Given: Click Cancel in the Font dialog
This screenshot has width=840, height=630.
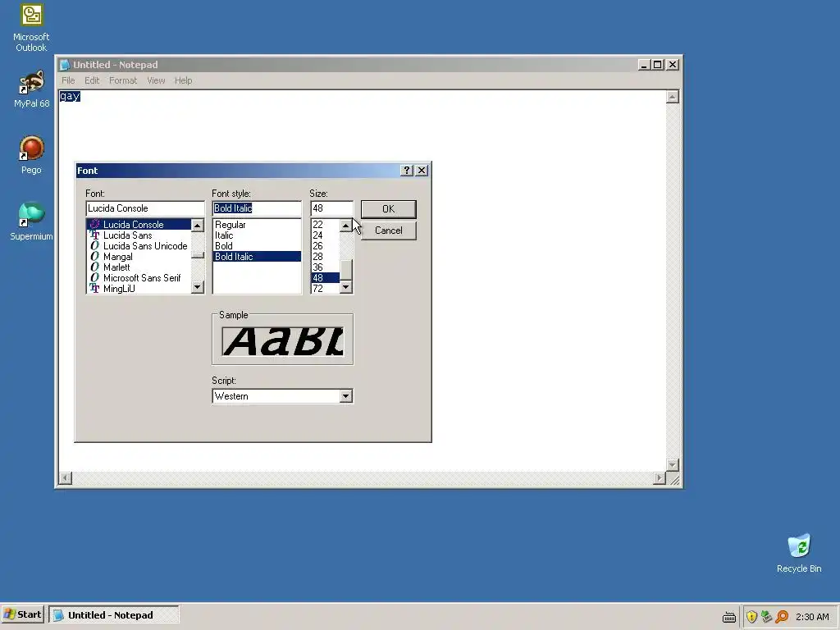Looking at the screenshot, I should (388, 231).
